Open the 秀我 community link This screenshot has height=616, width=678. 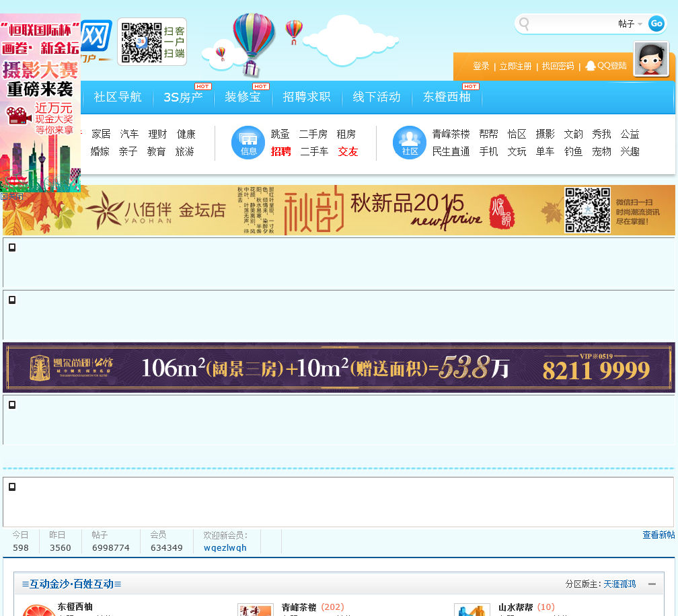601,134
